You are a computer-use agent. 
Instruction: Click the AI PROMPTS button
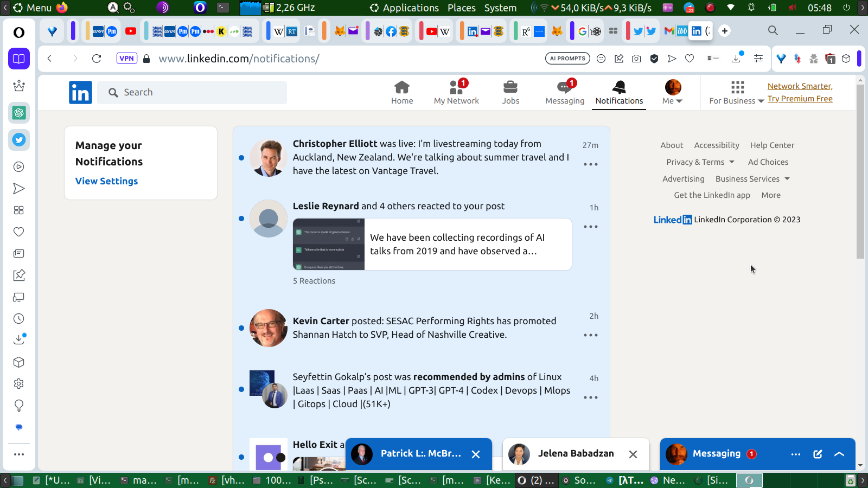[567, 59]
